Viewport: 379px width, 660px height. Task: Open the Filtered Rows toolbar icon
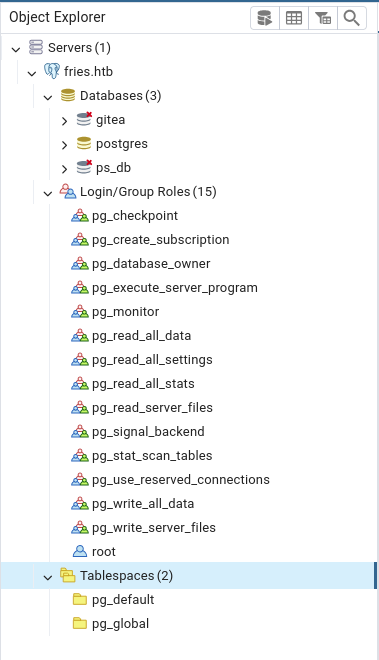(323, 18)
